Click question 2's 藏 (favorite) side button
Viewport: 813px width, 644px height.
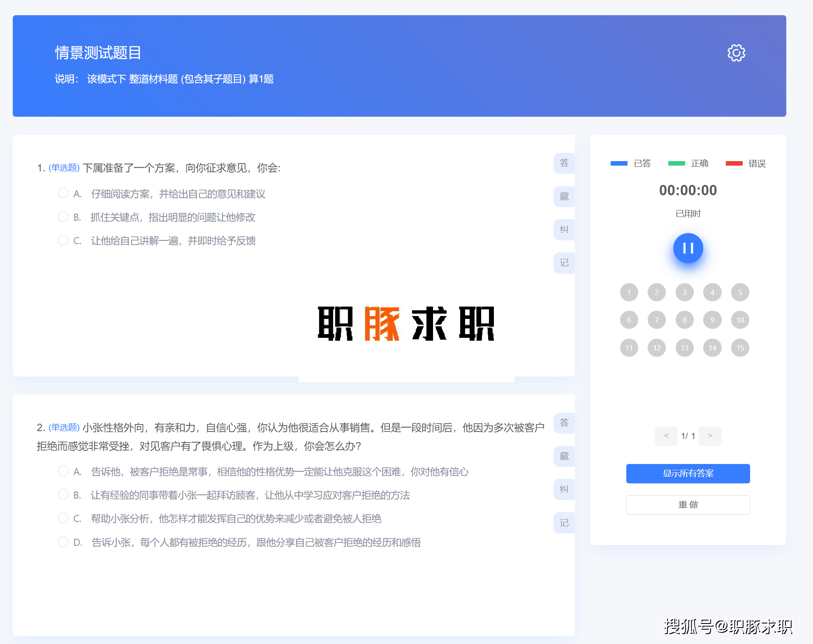click(564, 456)
